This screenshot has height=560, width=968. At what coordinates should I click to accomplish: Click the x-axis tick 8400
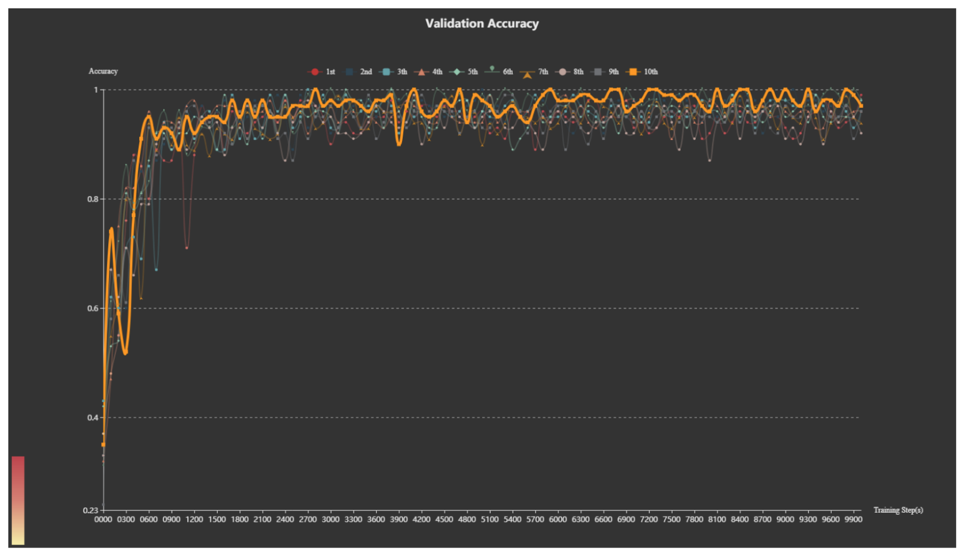739,520
